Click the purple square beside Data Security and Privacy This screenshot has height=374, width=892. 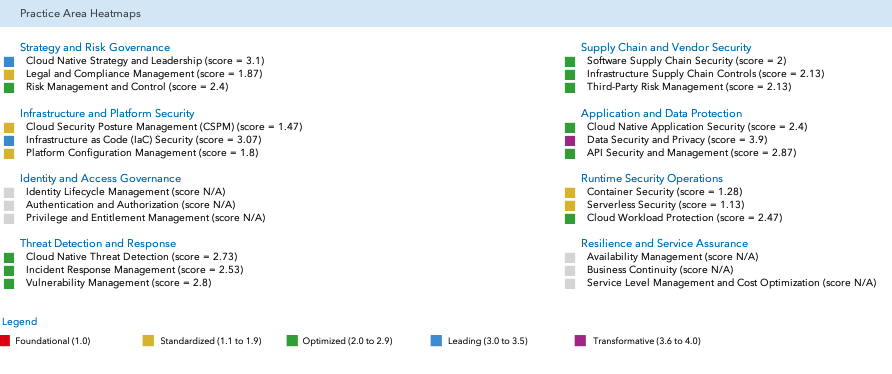[x=570, y=140]
